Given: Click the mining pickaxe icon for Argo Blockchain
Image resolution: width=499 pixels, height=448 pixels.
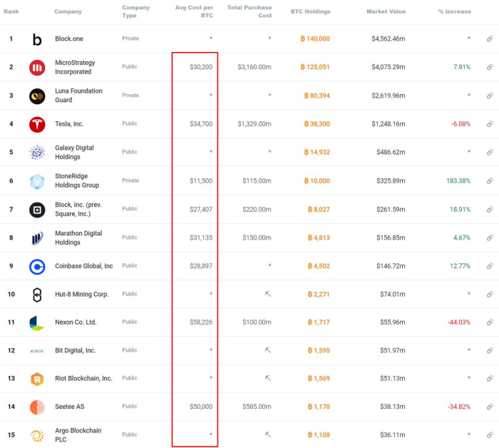Looking at the screenshot, I should tap(267, 434).
